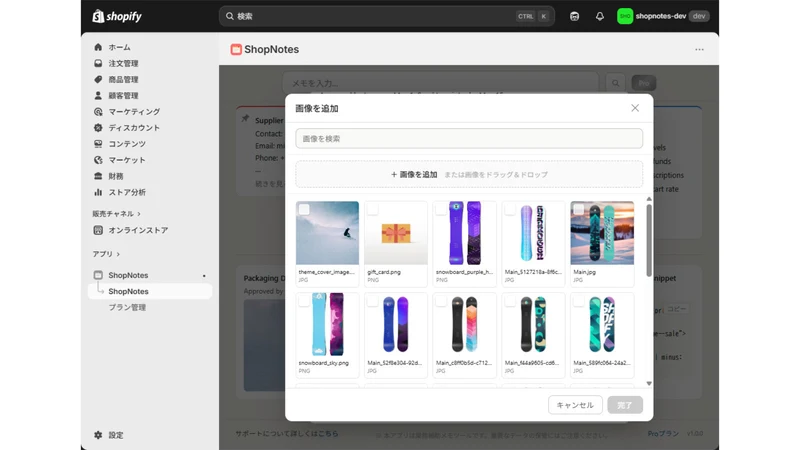The image size is (800, 450).
Task: Click the image list scroll-down arrow
Action: 649,384
